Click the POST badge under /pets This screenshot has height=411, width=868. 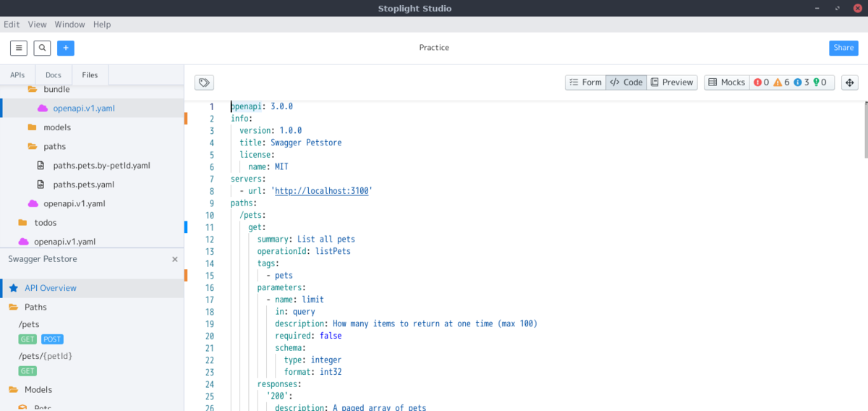pos(52,339)
